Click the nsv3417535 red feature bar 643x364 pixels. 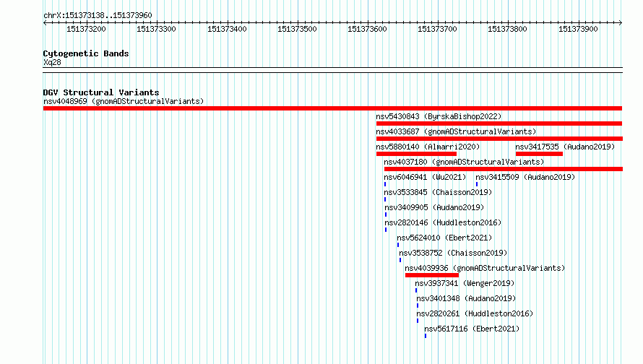(539, 154)
